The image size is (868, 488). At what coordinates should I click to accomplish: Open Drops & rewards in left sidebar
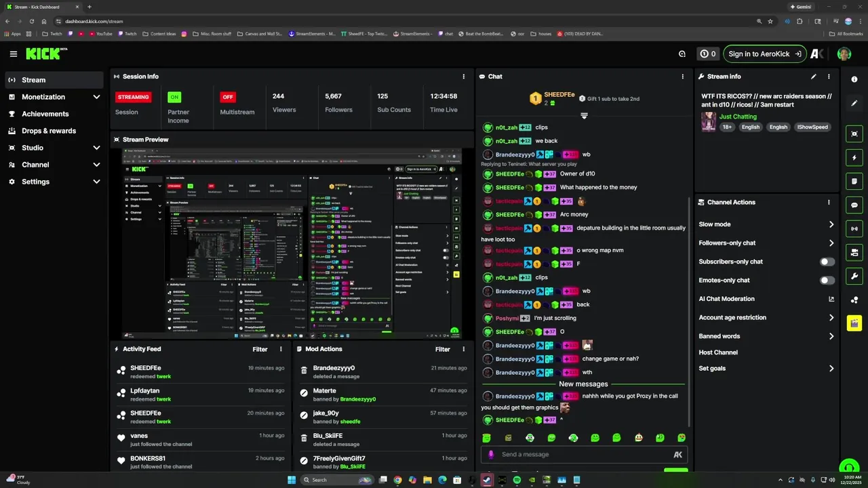tap(54, 131)
